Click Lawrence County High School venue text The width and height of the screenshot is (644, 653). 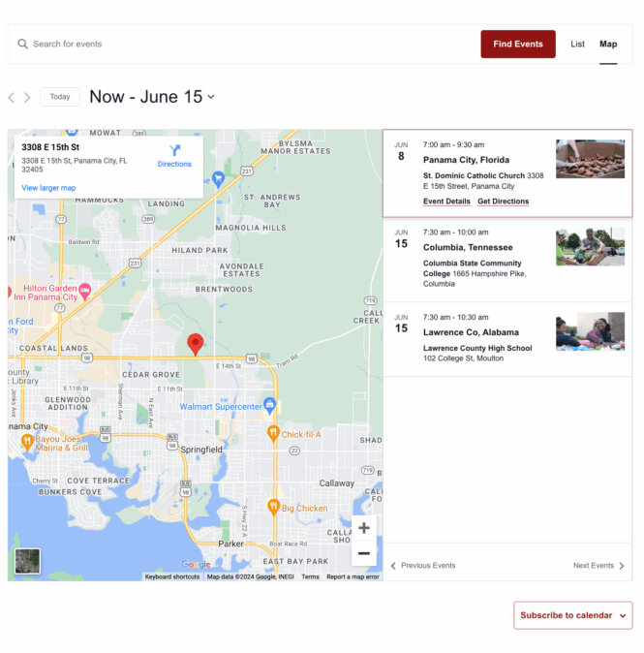pyautogui.click(x=477, y=348)
